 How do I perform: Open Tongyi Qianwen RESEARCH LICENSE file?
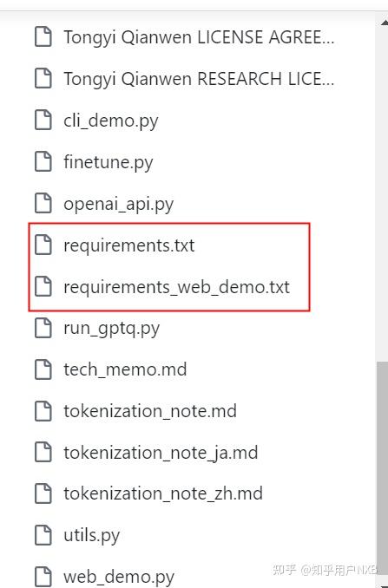tap(199, 79)
